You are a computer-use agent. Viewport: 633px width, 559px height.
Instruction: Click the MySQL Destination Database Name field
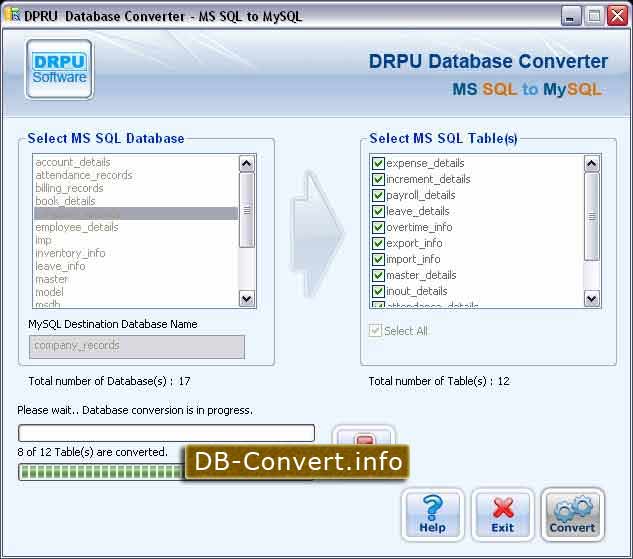point(137,347)
